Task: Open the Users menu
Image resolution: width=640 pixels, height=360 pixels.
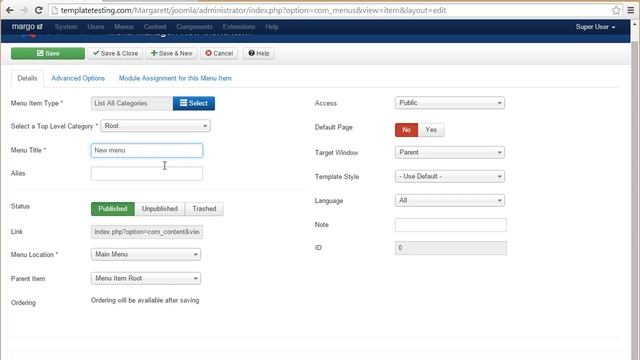Action: 96,27
